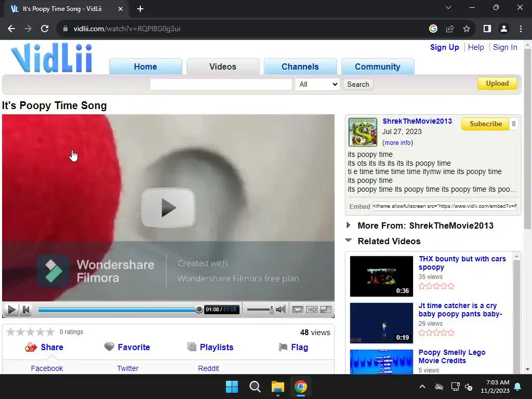Click the Sign In link
This screenshot has width=532, height=399.
pyautogui.click(x=505, y=47)
